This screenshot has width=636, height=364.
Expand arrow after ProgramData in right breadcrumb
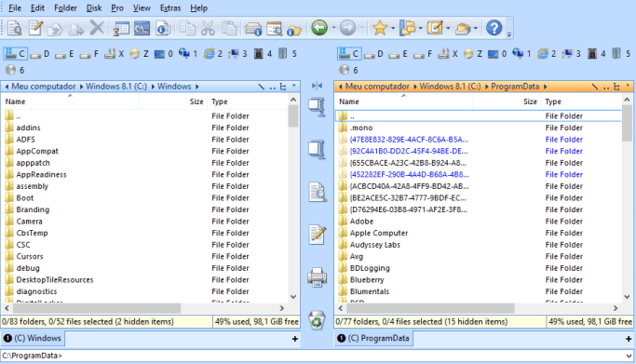(x=545, y=87)
